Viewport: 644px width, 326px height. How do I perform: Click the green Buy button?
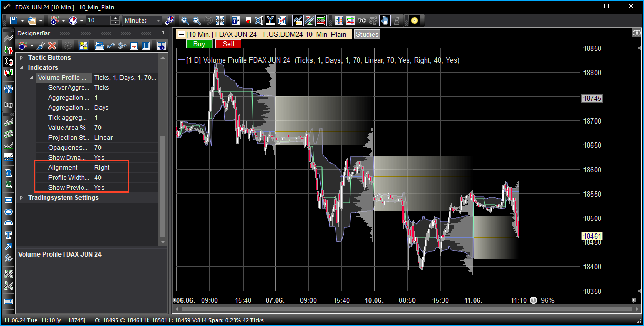(x=199, y=44)
